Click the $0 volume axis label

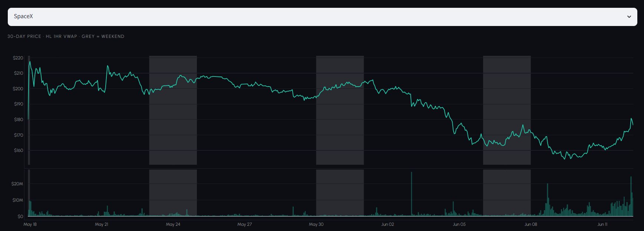pos(20,216)
